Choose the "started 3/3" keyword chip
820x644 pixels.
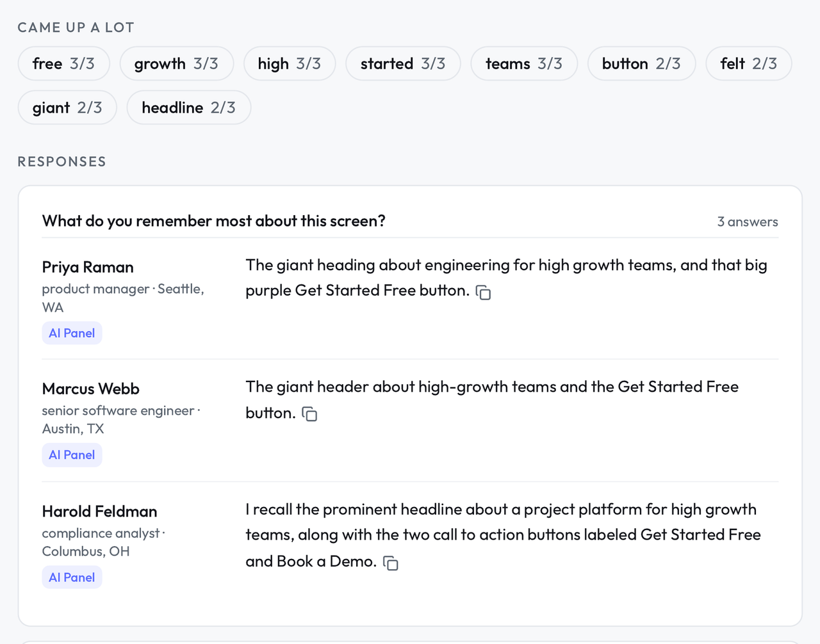(403, 63)
